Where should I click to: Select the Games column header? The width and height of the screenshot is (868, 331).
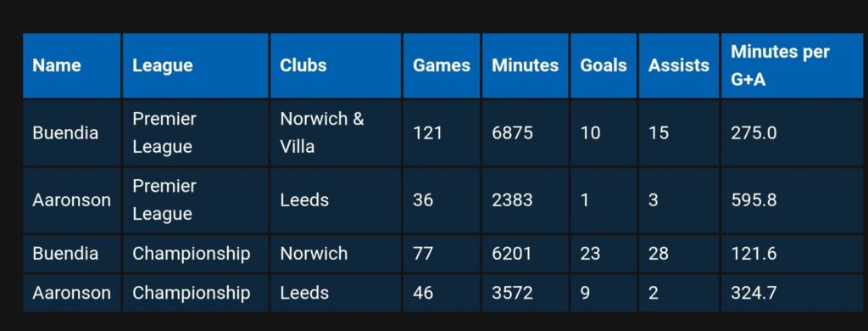(441, 65)
